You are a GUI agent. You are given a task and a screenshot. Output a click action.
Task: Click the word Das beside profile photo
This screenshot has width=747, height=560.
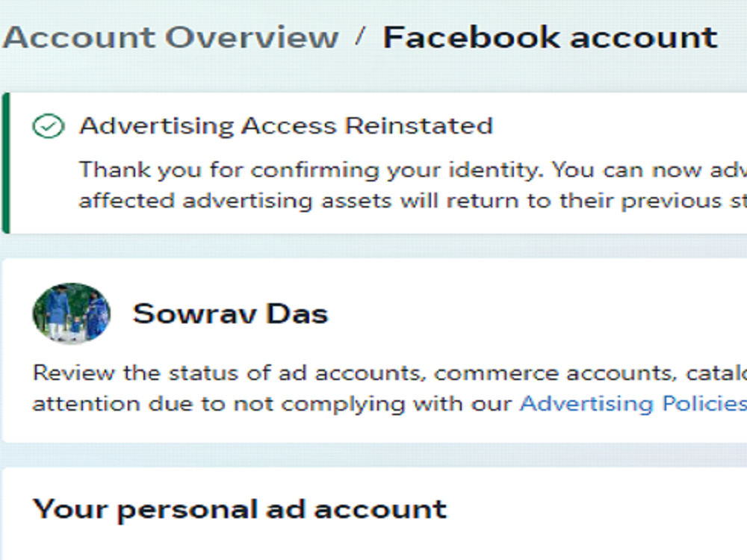298,314
